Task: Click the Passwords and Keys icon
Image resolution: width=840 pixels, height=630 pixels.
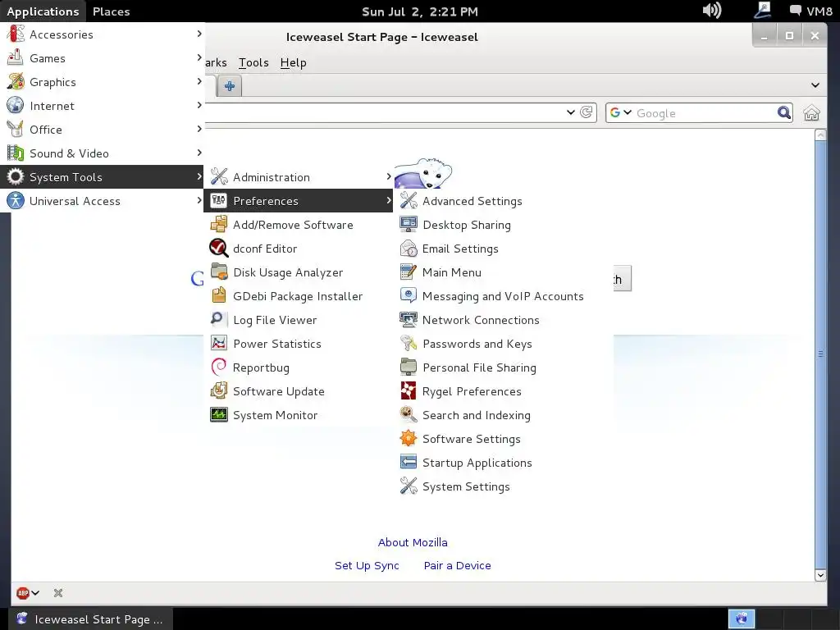Action: [x=409, y=344]
